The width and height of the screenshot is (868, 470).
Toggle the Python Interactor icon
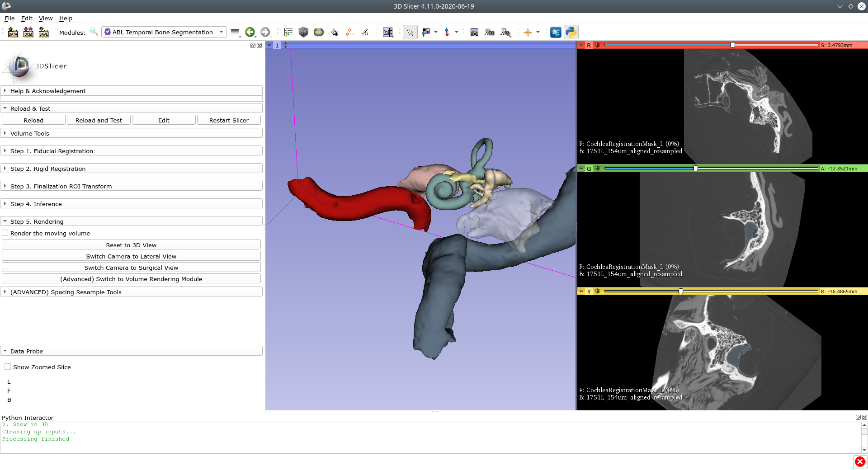571,32
